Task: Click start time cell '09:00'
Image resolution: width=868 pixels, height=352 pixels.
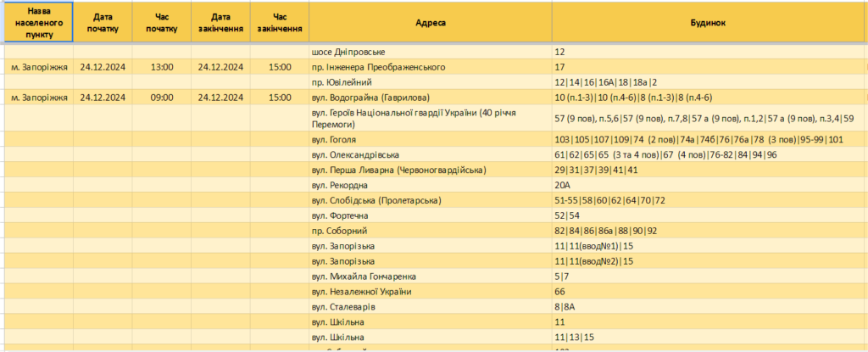Action: [162, 98]
